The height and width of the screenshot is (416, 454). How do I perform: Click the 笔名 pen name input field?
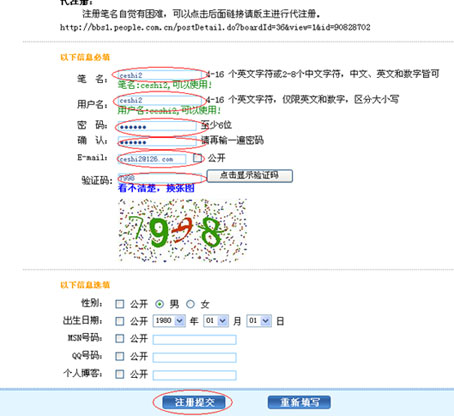161,76
